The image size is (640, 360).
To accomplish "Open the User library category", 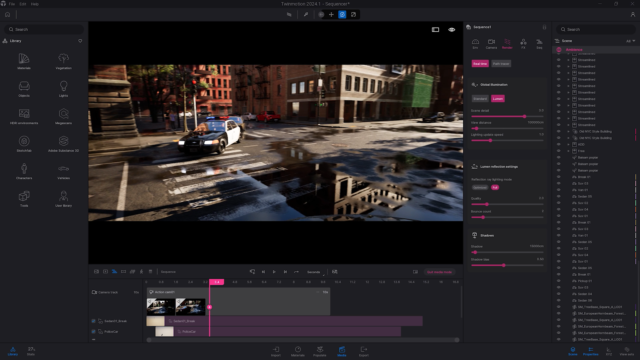I will pos(63,199).
